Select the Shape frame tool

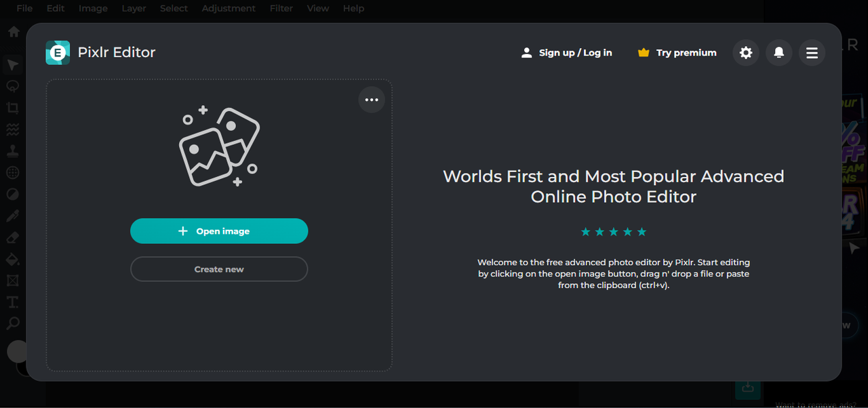click(13, 281)
